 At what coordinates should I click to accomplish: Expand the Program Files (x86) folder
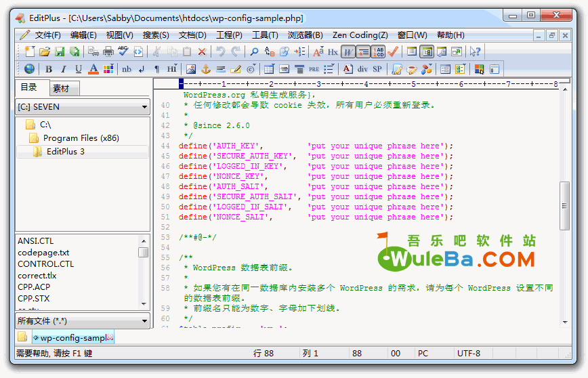point(81,138)
